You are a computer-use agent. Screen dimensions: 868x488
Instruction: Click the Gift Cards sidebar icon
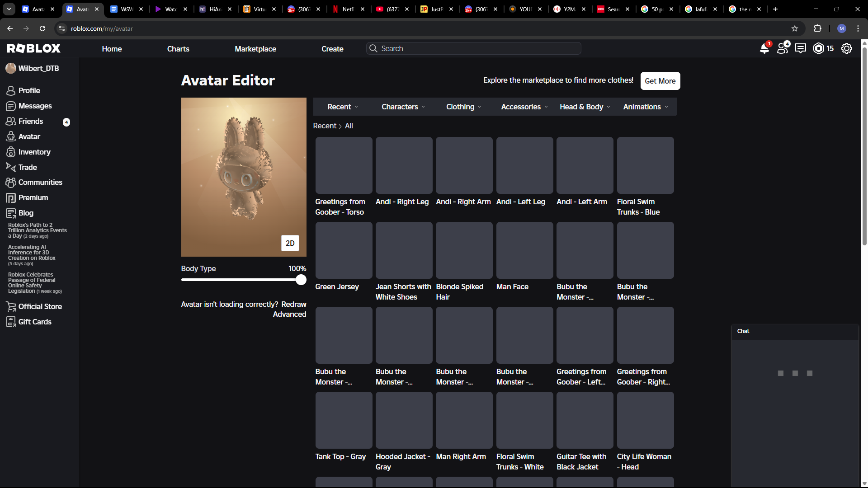tap(11, 322)
